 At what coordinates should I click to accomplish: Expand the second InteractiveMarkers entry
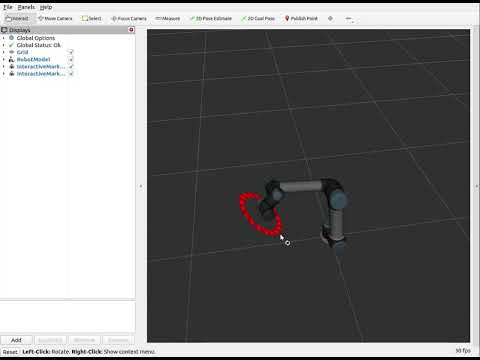(4, 74)
